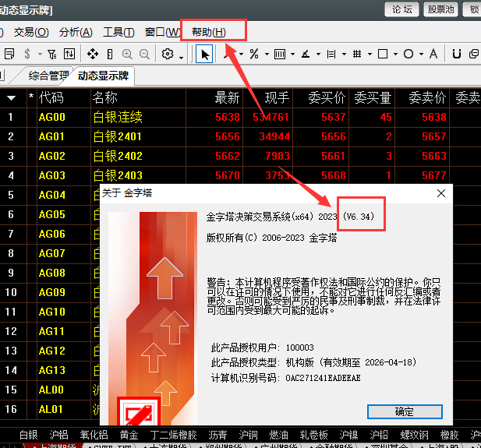
Task: Expand dropdown beside the dollar icon
Action: coord(40,55)
